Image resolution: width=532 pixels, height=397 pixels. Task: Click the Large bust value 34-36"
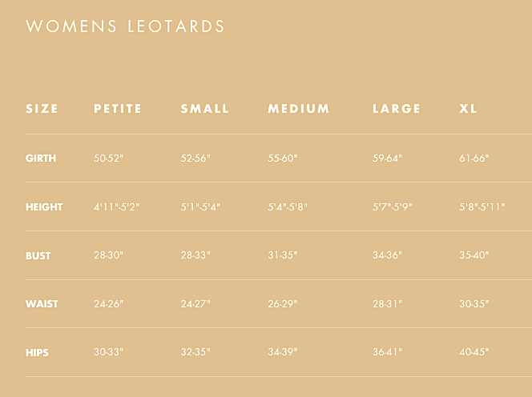(387, 255)
